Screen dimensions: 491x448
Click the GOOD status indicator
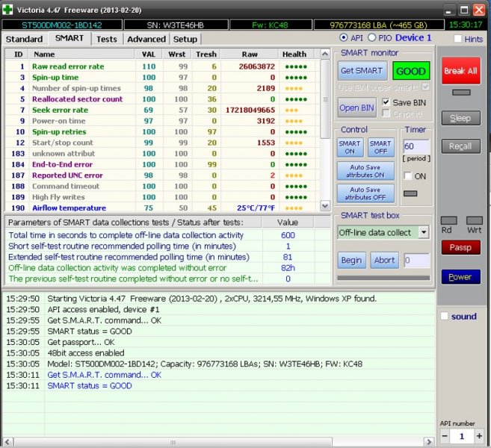[411, 70]
